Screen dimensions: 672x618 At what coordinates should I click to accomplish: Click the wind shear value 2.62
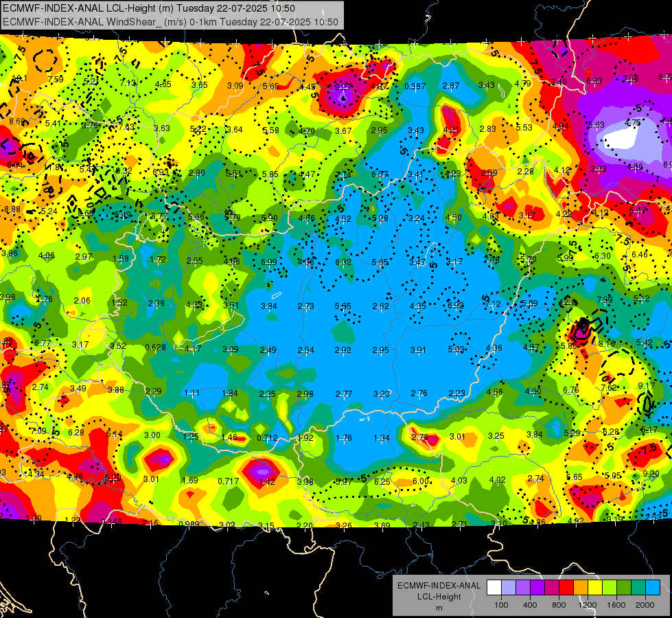click(x=380, y=306)
